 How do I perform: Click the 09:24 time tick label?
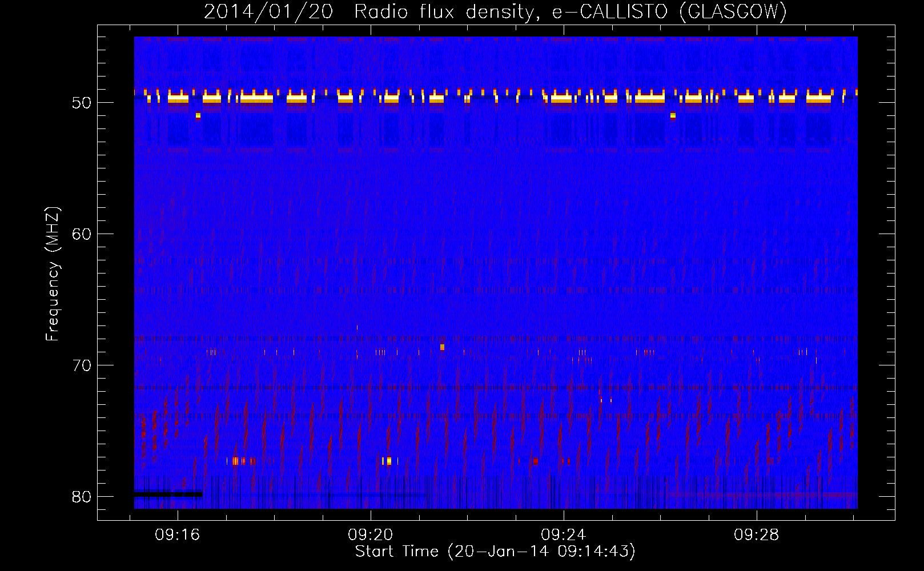coord(564,534)
